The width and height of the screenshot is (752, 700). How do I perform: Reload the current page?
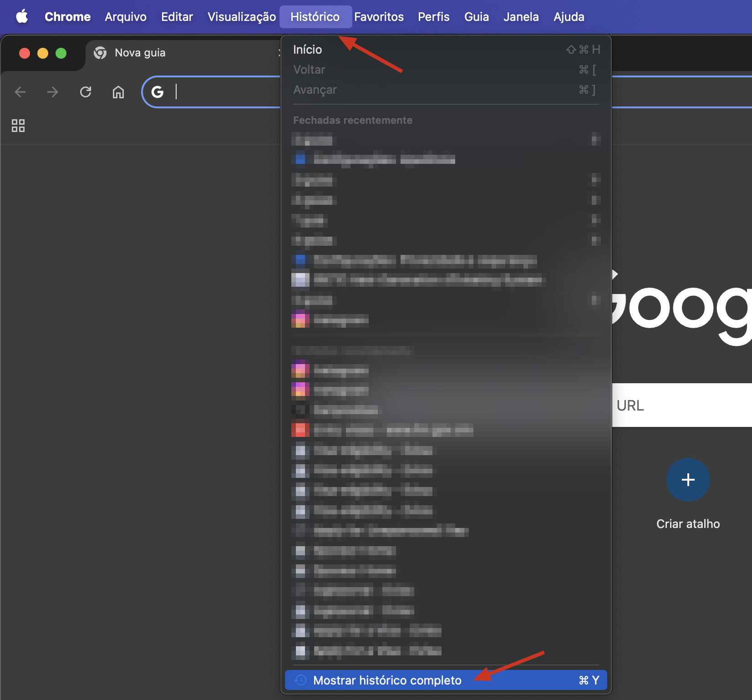tap(86, 92)
